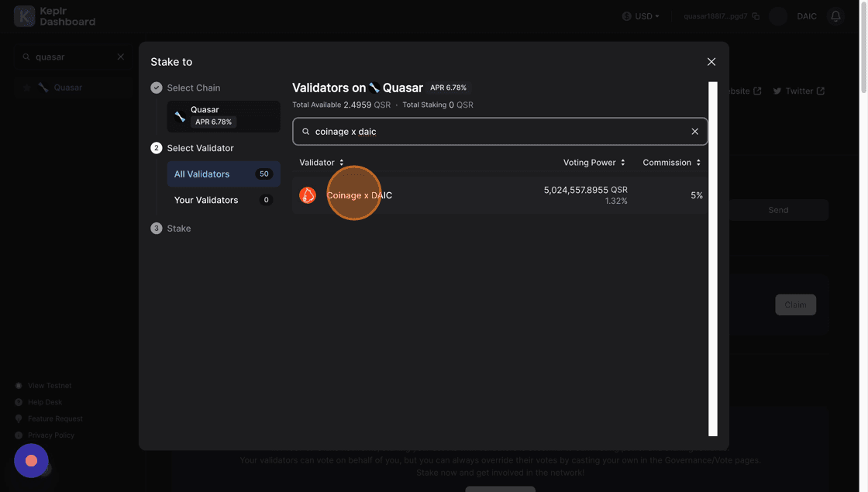The image size is (868, 492).
Task: Click the Coinage x DAIC validator logo
Action: (308, 195)
